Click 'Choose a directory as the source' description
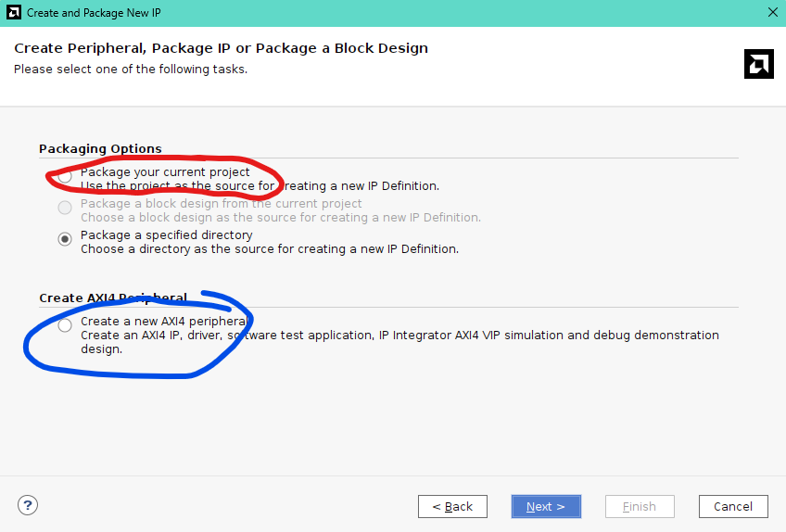 tap(270, 249)
